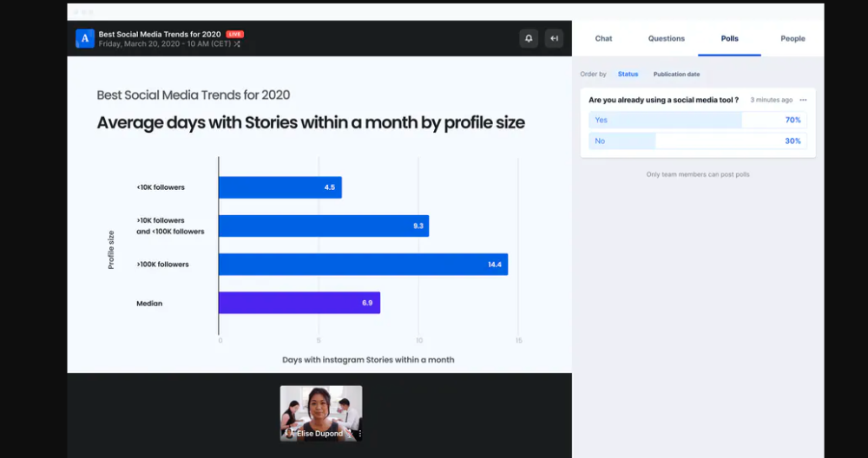Order polls by Publication date
Viewport: 868px width, 458px height.
click(x=676, y=75)
